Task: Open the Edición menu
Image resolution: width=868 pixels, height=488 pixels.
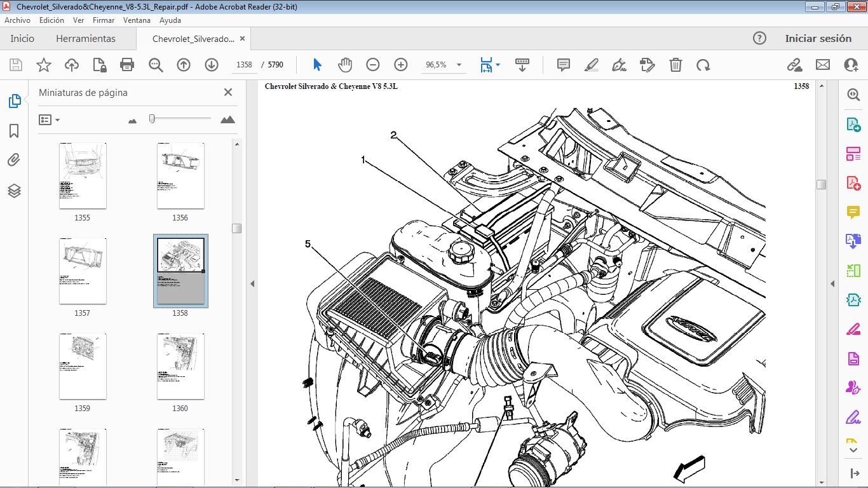Action: tap(51, 20)
